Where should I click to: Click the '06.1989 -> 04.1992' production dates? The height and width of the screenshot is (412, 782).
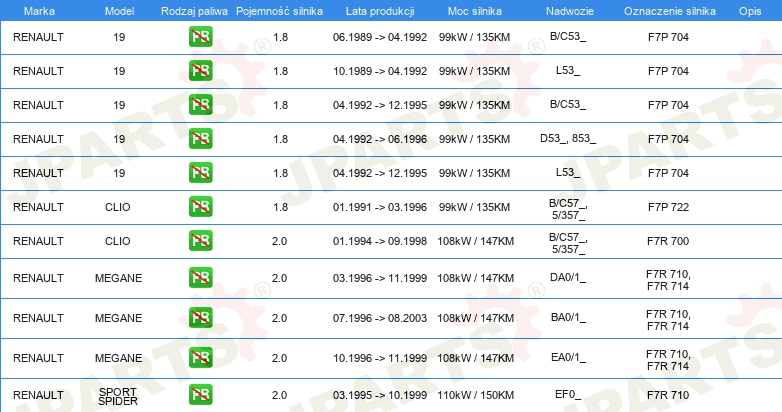(380, 37)
